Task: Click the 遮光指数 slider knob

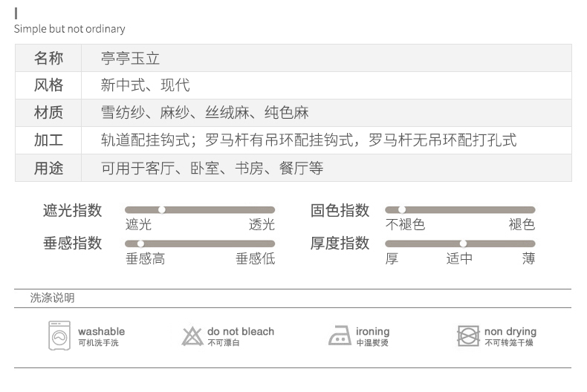Action: pyautogui.click(x=162, y=210)
